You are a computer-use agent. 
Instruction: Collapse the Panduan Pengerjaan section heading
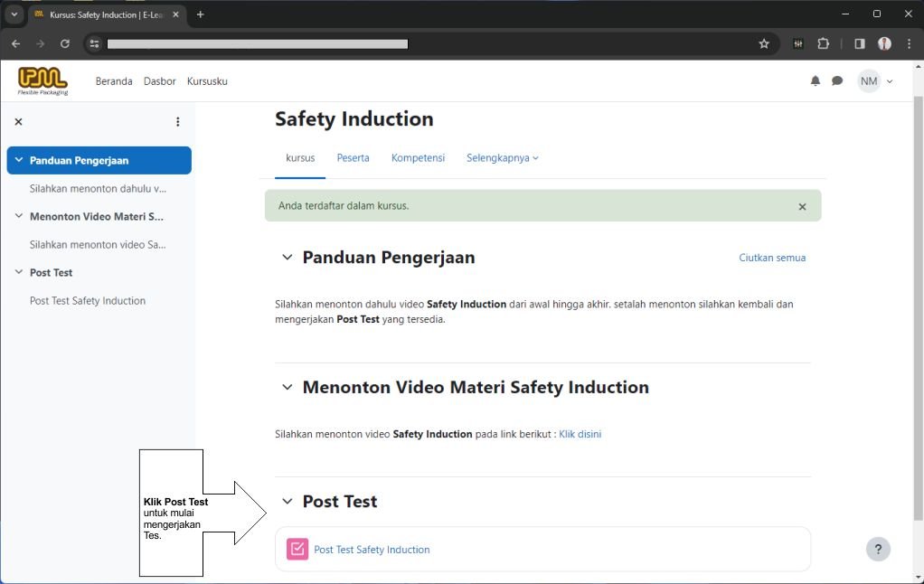pos(288,258)
